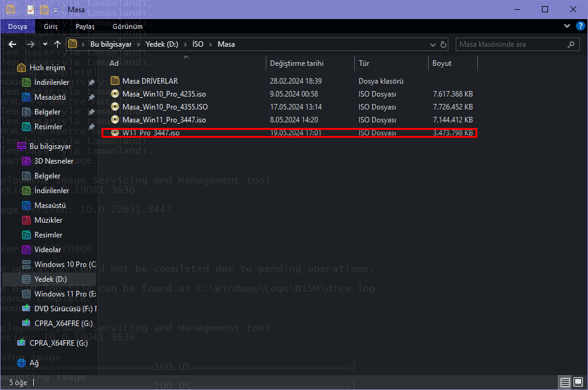
Task: Expand the ribbon chevron
Action: click(567, 26)
